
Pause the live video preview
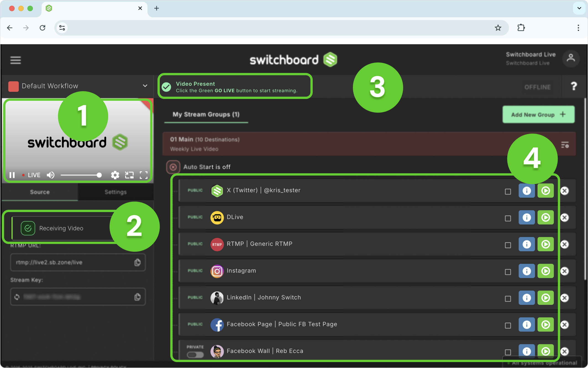(12, 175)
